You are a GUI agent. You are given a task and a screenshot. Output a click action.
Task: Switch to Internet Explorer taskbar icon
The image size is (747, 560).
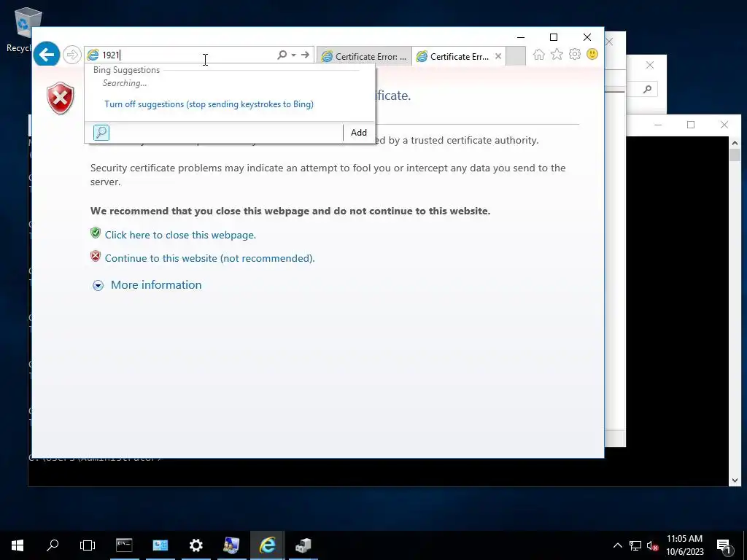(x=267, y=545)
